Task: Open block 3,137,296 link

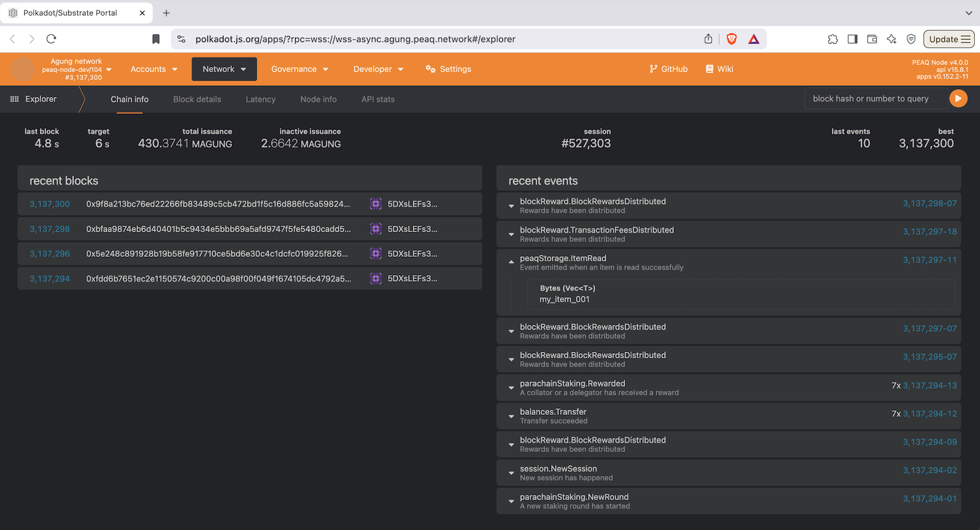Action: pyautogui.click(x=49, y=254)
